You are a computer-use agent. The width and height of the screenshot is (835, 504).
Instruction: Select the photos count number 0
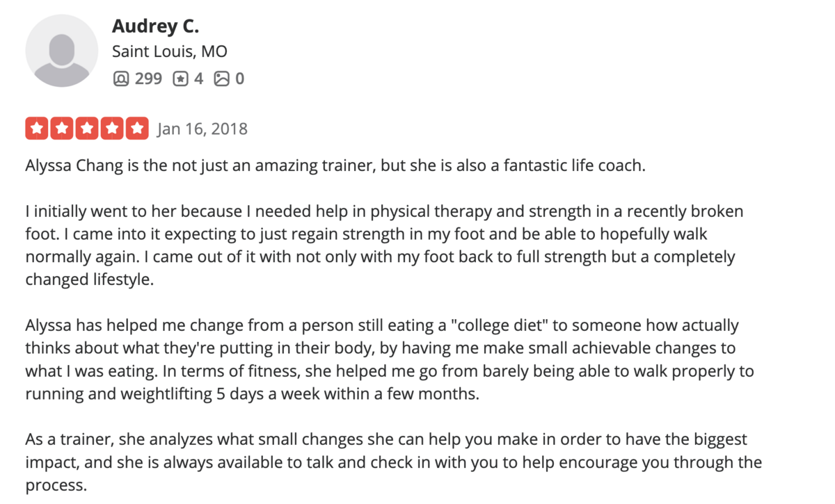point(239,79)
